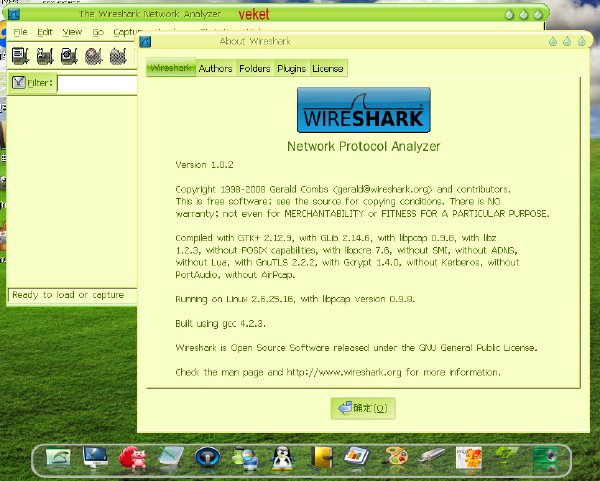
Task: Open the messenger buddies dock icon
Action: click(245, 458)
